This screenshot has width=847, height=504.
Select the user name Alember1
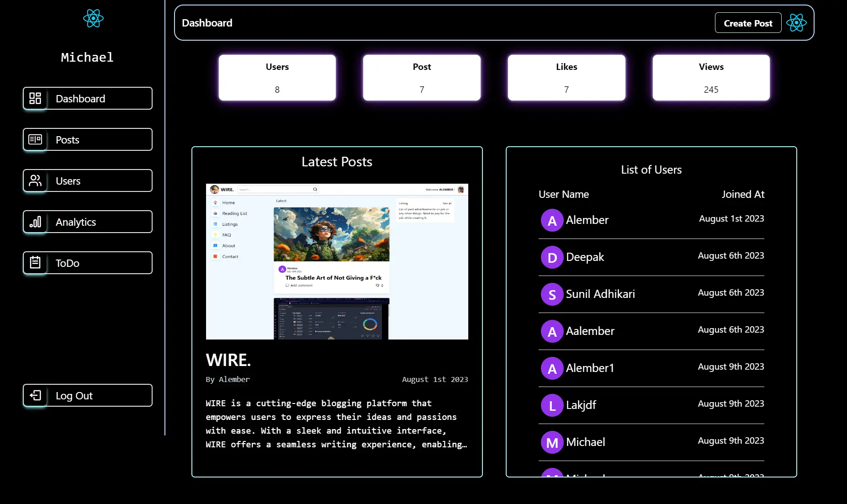click(590, 368)
